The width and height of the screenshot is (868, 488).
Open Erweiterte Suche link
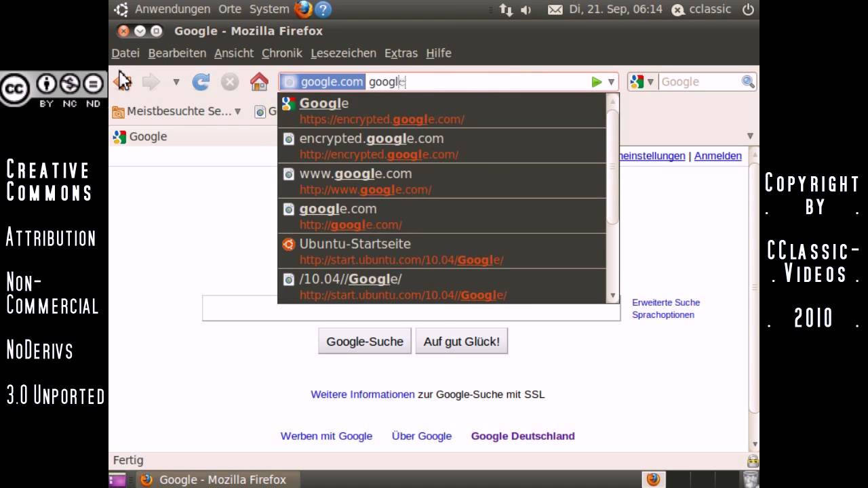666,302
